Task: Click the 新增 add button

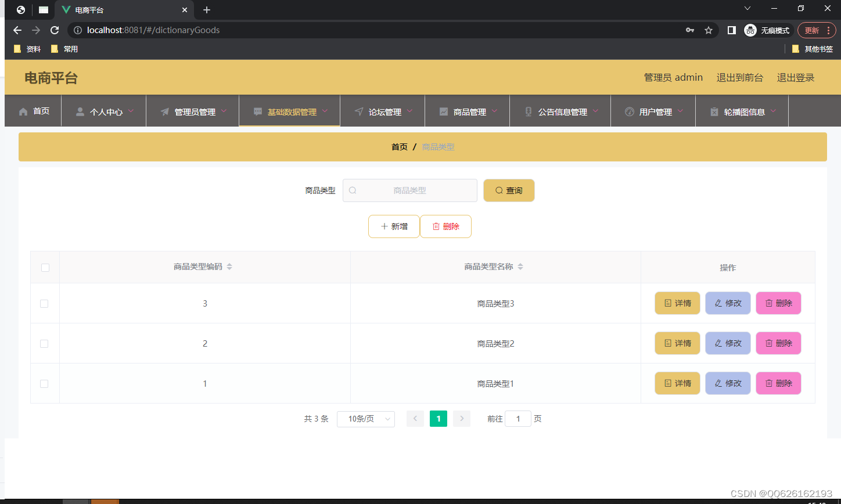Action: (x=394, y=226)
